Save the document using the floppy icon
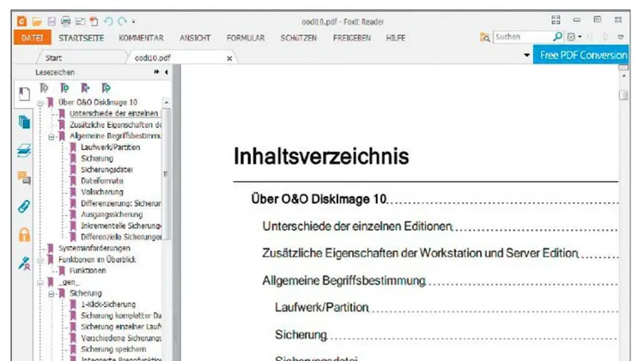644x361 pixels. 52,21
